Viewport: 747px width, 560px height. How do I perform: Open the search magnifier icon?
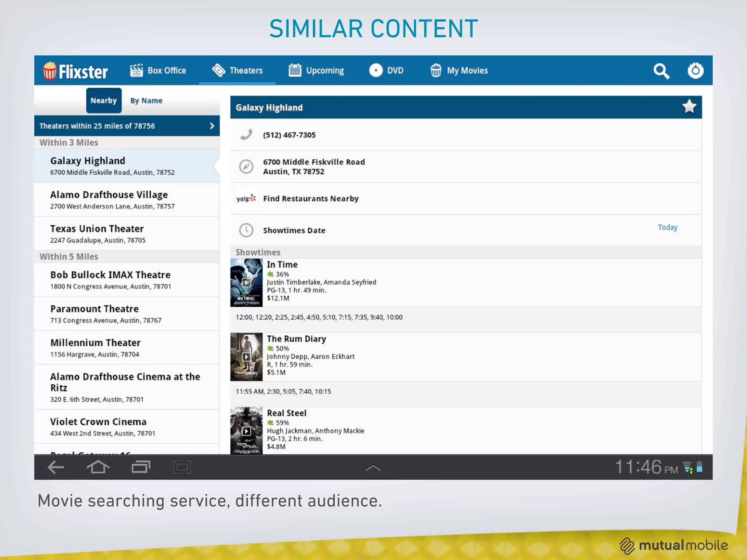coord(661,71)
